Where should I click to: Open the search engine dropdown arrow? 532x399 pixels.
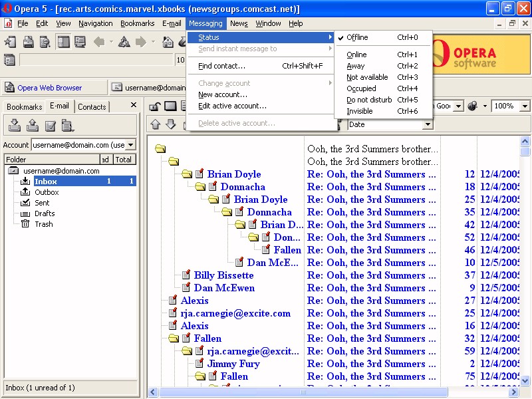point(458,106)
